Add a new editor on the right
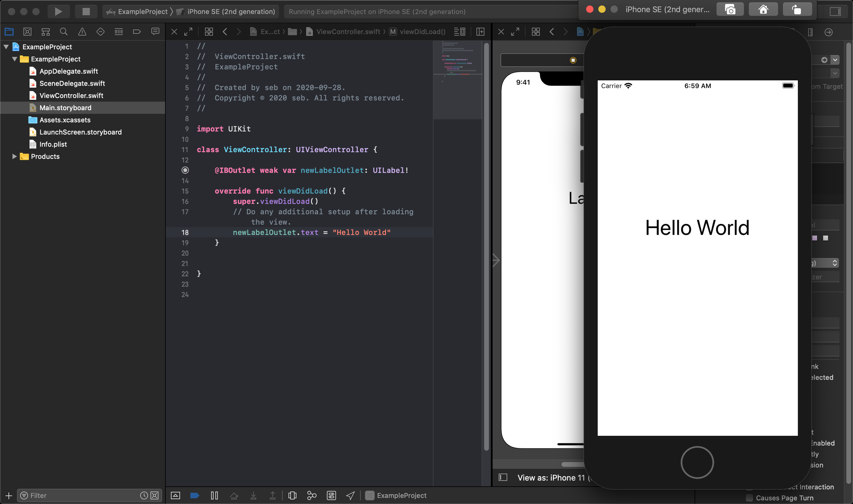Viewport: 853px width, 504px height. [x=480, y=32]
